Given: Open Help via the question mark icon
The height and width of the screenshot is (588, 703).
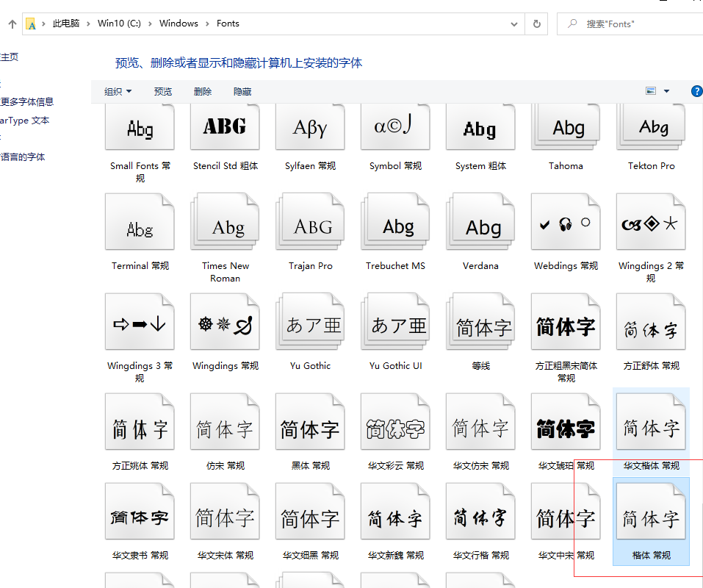Looking at the screenshot, I should (x=696, y=91).
